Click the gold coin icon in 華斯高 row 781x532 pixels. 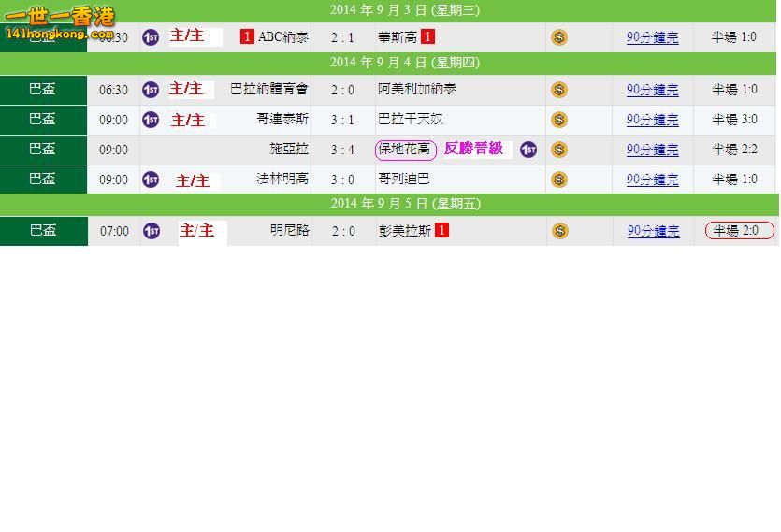[x=559, y=37]
